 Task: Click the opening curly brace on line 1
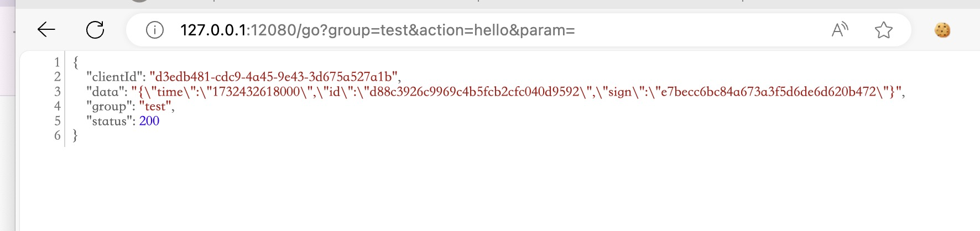[76, 62]
